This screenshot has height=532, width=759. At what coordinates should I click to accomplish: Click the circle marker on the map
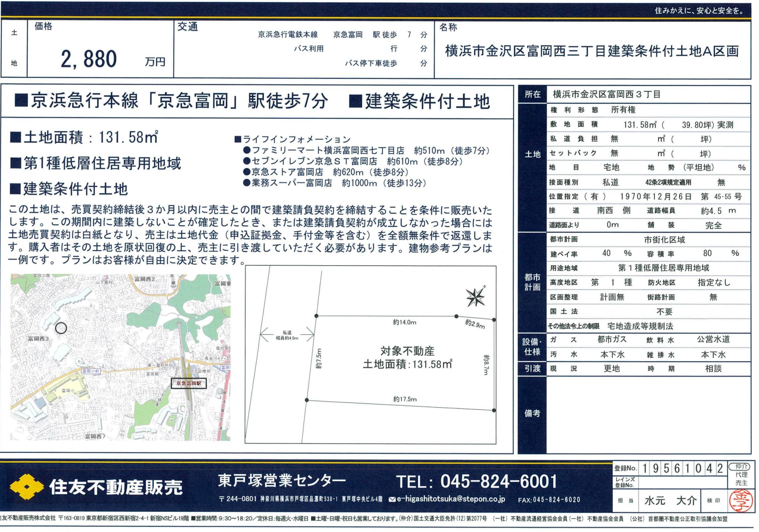coord(61,328)
